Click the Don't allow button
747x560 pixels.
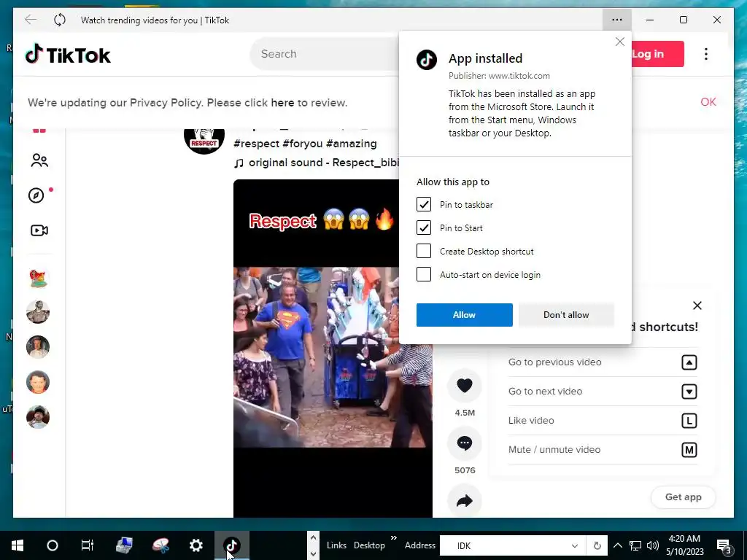click(x=566, y=315)
